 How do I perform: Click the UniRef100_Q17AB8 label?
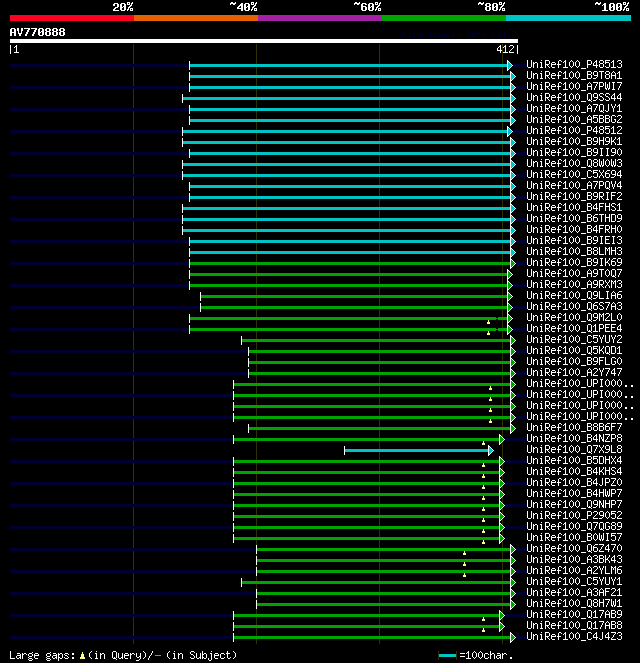[574, 625]
